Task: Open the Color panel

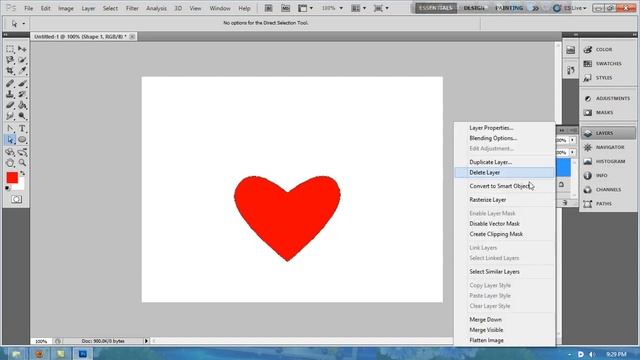Action: (x=608, y=49)
